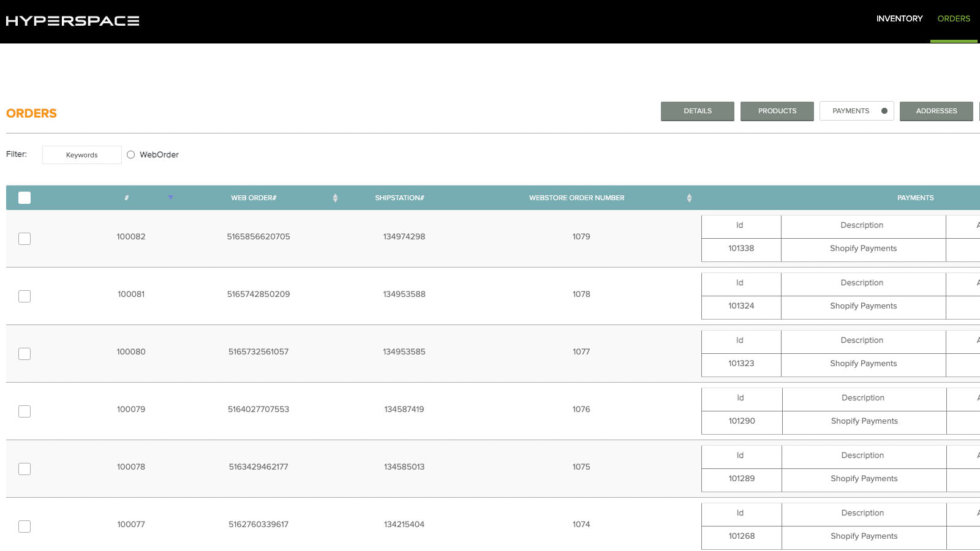Viewport: 980px width, 551px height.
Task: Click webstore order number 1078
Action: pyautogui.click(x=581, y=294)
